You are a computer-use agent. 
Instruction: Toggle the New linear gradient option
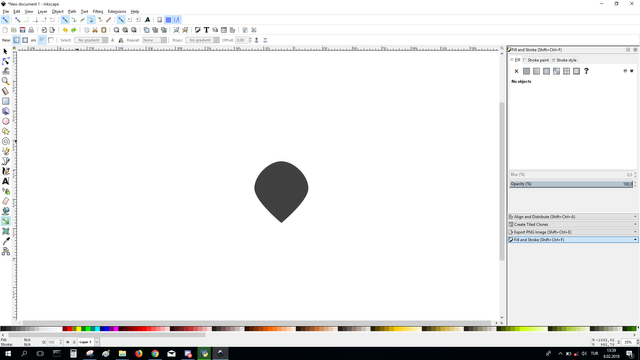pos(16,40)
